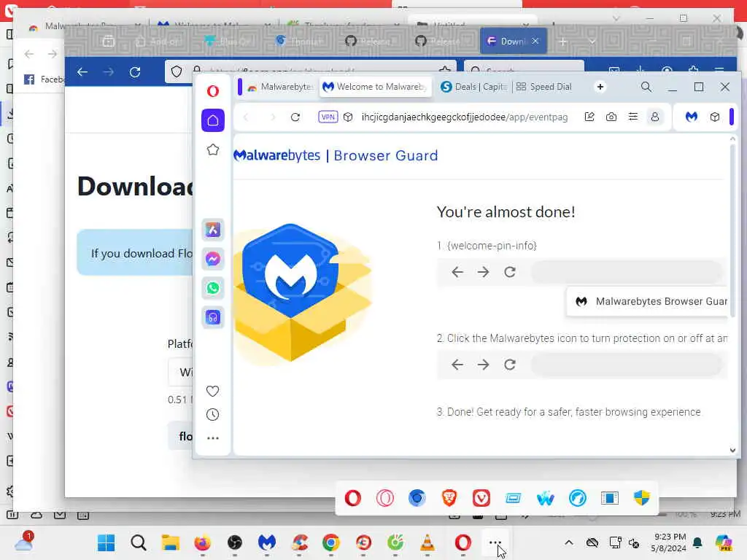This screenshot has height=560, width=747.
Task: Click the Malwarebytes Browser Guard popup card
Action: [648, 301]
